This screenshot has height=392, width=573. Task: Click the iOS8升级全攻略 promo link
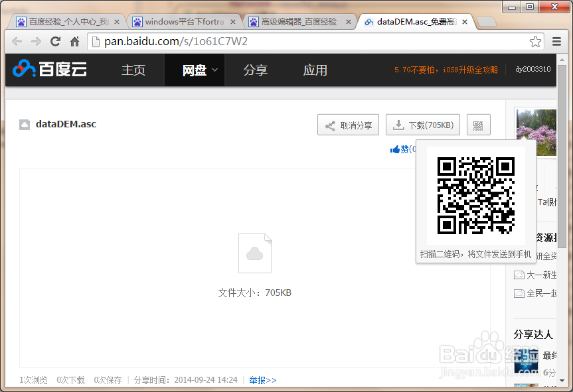(x=446, y=70)
